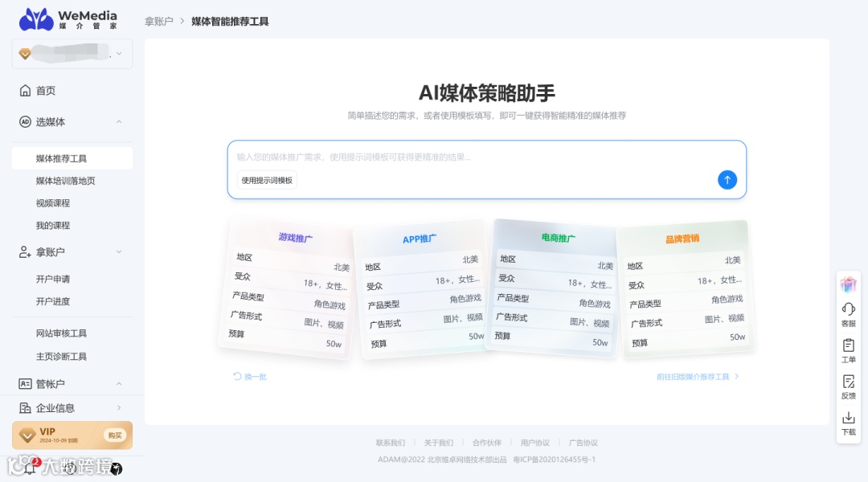Click the WeMedia logo
This screenshot has height=482, width=868.
68,18
